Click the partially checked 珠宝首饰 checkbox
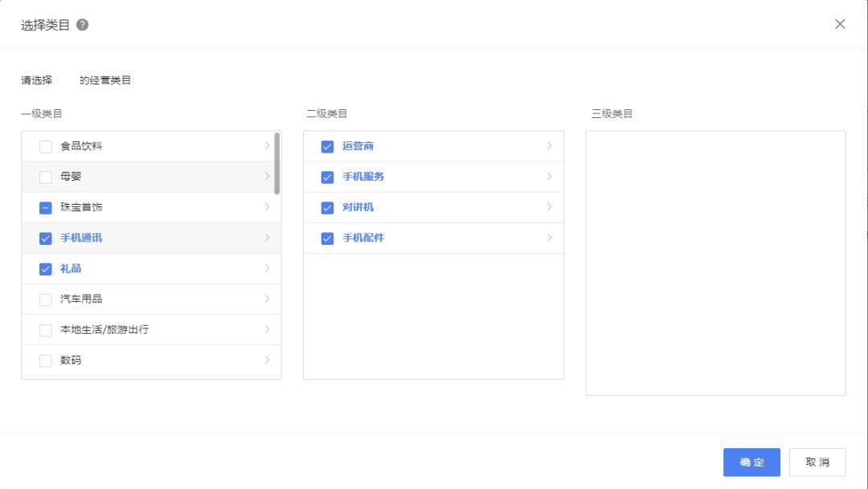Screen dimensions: 868x489 [x=46, y=207]
